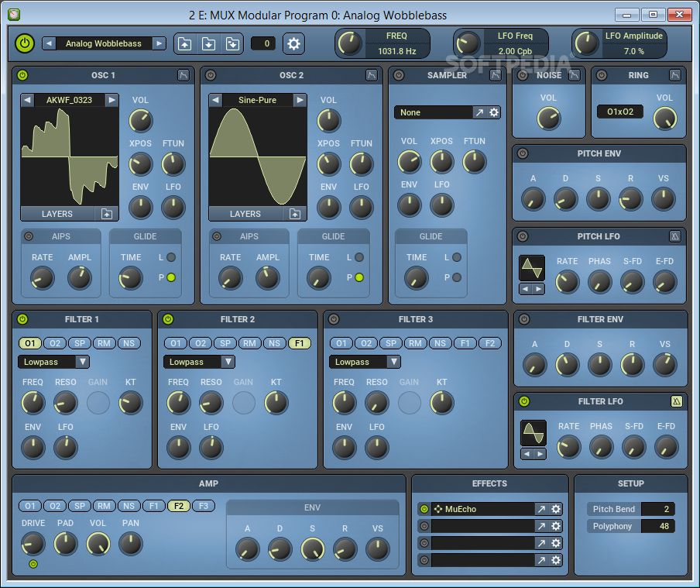Enable the OSC 2 power button
Image resolution: width=700 pixels, height=588 pixels.
tap(211, 75)
